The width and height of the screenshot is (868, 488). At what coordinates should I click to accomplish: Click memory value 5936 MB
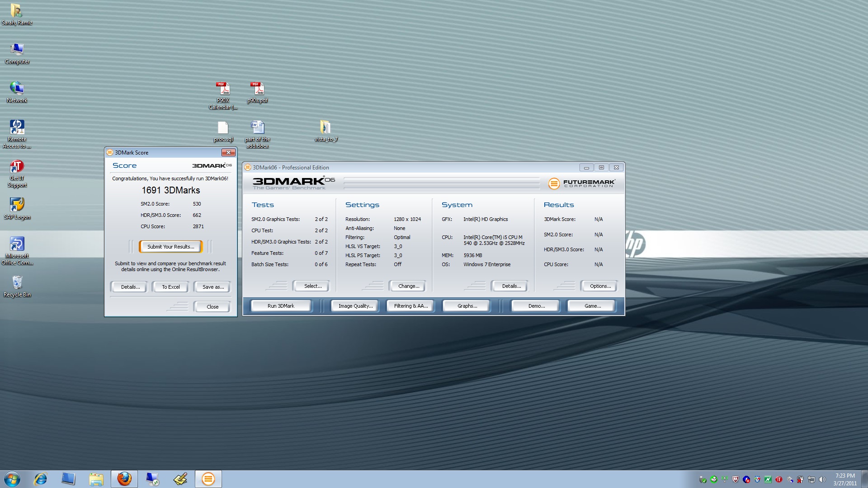point(472,256)
